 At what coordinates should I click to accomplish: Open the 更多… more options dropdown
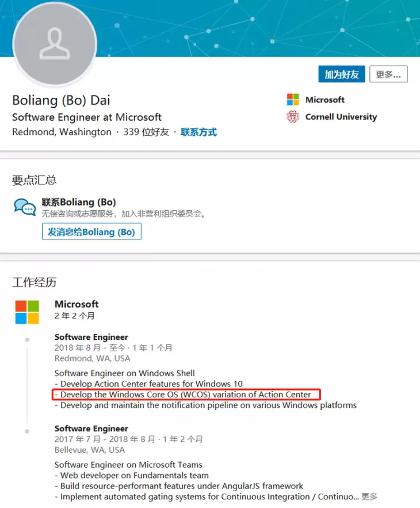point(388,74)
